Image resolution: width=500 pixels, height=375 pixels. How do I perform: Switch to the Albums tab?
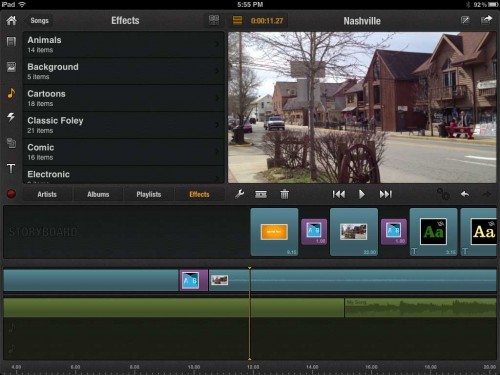coord(98,194)
